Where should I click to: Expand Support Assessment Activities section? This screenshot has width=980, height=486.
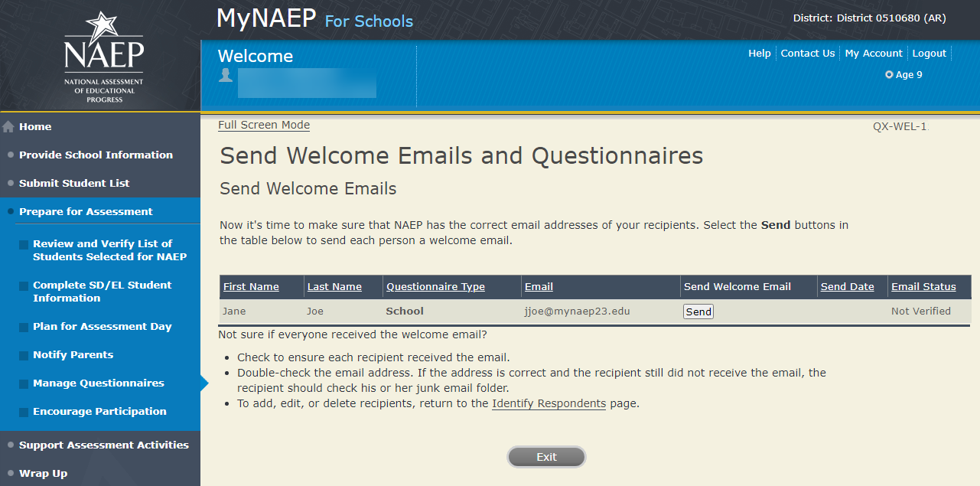coord(103,445)
